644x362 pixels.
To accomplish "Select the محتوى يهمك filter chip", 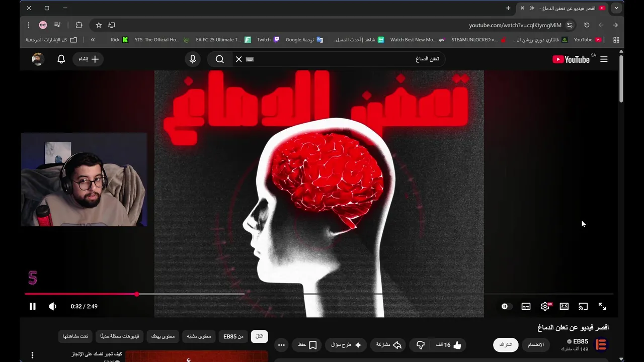I will (163, 336).
